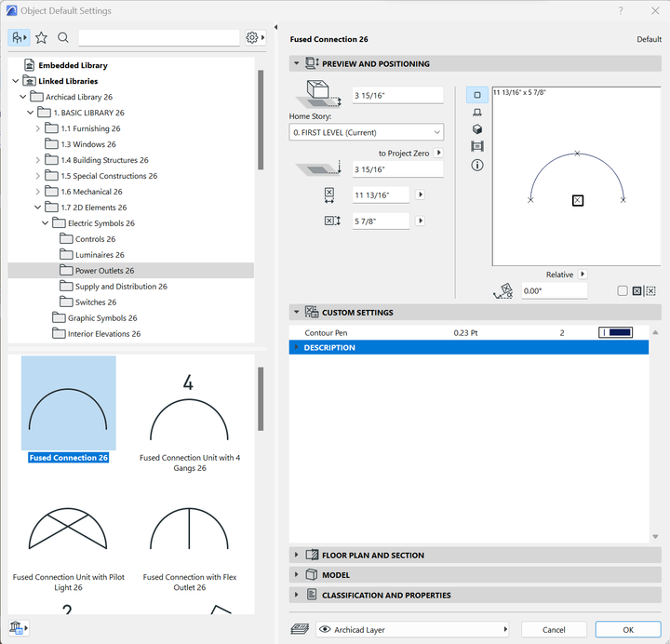
Task: Click the Custom Settings panel icon
Action: 312,313
